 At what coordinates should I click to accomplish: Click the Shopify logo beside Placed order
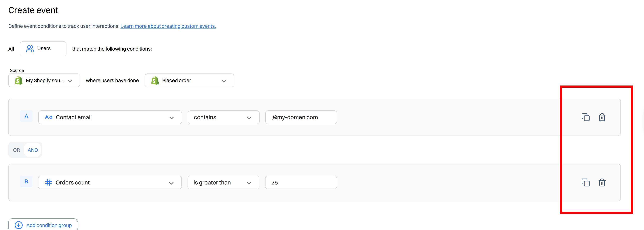[155, 80]
